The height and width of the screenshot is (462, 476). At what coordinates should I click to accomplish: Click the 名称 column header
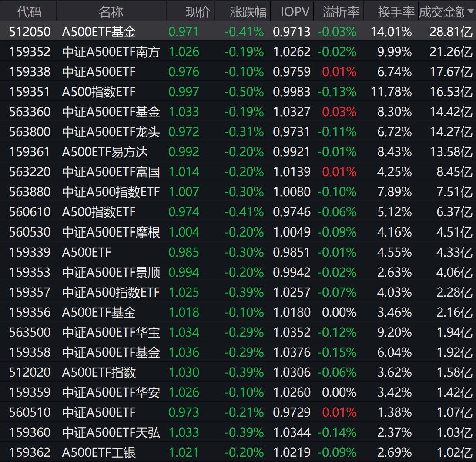(x=111, y=12)
